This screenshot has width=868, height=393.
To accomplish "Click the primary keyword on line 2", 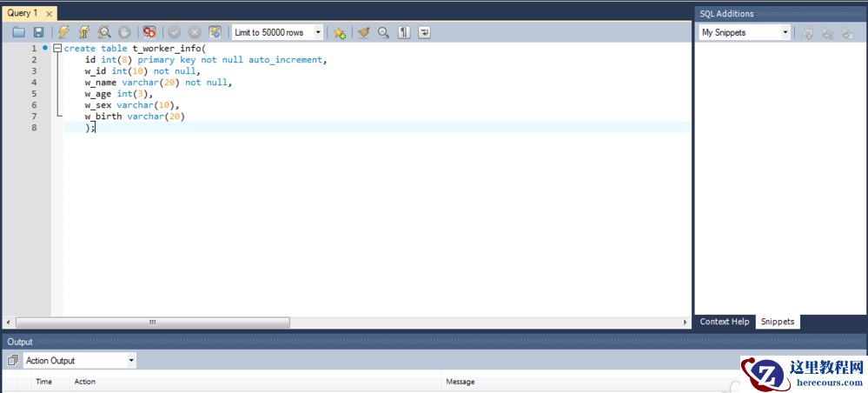I will [x=156, y=60].
